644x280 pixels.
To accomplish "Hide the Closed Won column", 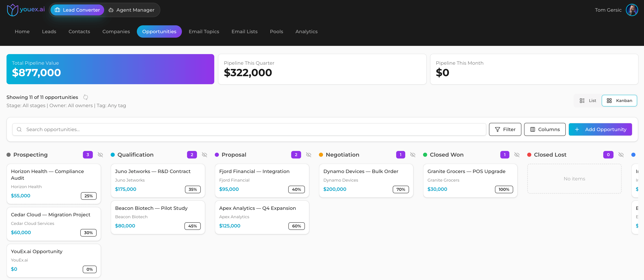I will click(517, 155).
